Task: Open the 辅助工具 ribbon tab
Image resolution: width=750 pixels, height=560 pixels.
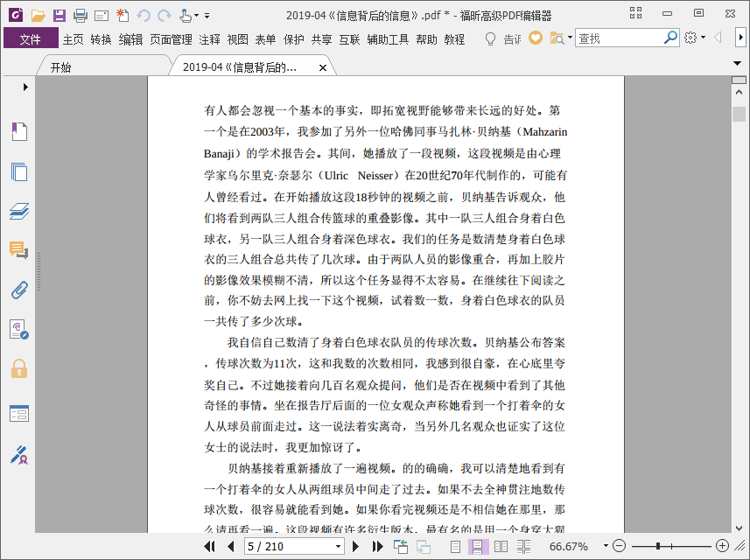Action: point(388,39)
